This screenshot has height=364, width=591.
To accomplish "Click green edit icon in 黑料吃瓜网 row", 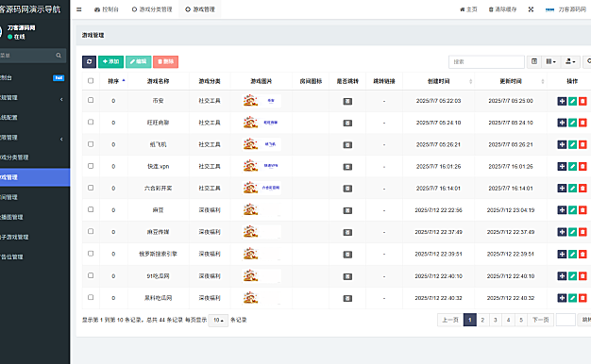I will pyautogui.click(x=572, y=298).
